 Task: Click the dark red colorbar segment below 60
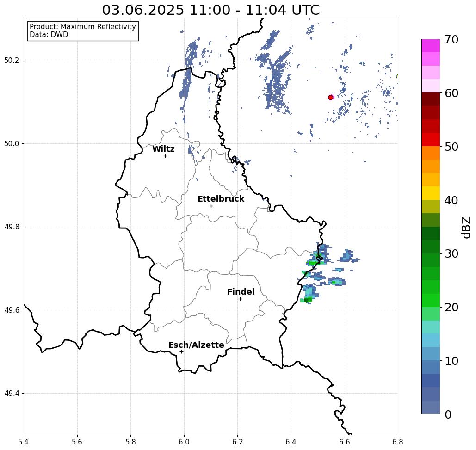pos(431,99)
